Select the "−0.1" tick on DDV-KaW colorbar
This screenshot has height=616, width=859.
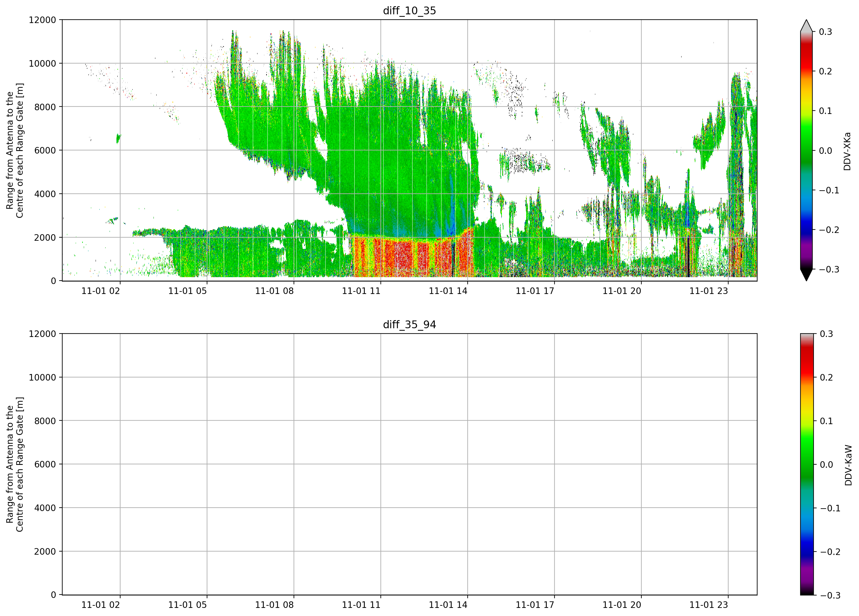(830, 509)
